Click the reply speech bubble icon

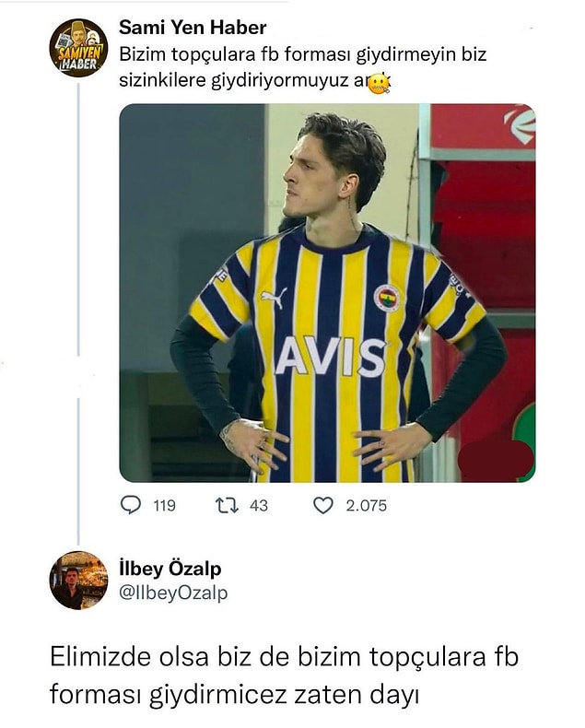[131, 505]
